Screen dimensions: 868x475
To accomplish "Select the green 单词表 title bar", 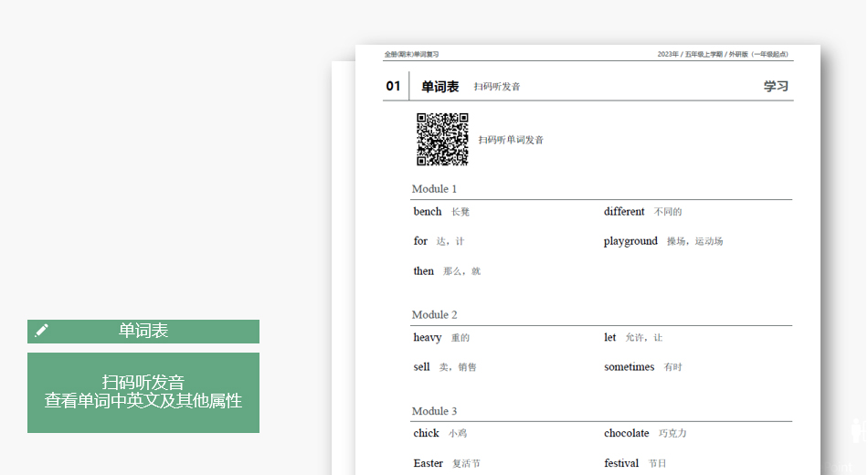I will 143,331.
